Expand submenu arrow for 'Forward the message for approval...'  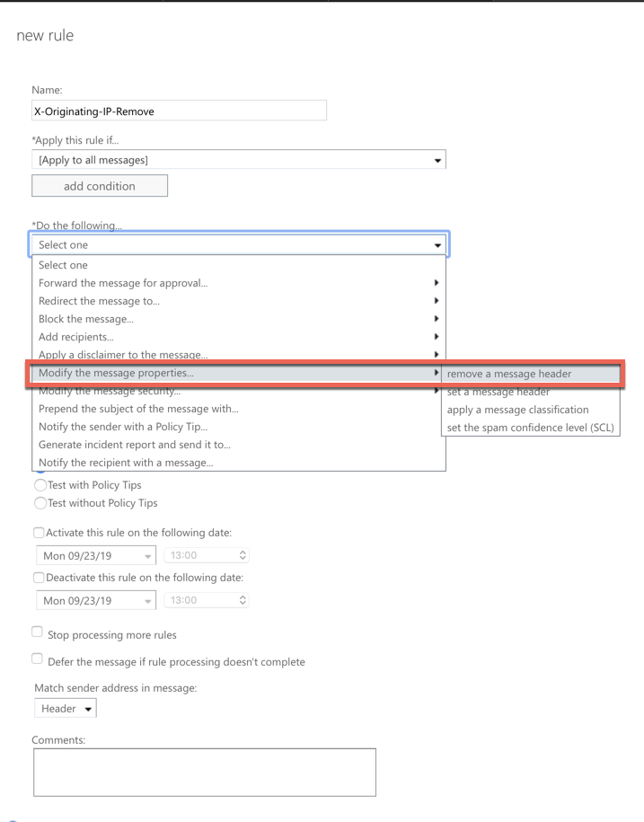tap(436, 283)
